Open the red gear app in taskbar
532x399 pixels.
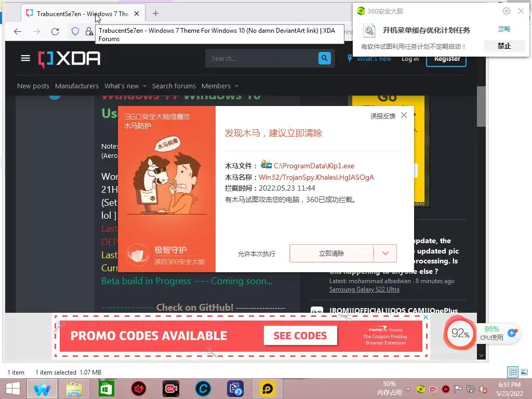pyautogui.click(x=138, y=389)
